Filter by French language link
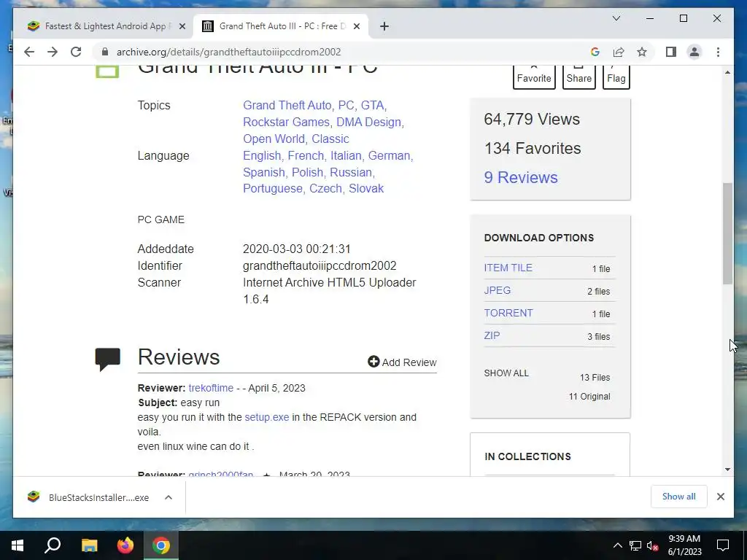 click(306, 156)
